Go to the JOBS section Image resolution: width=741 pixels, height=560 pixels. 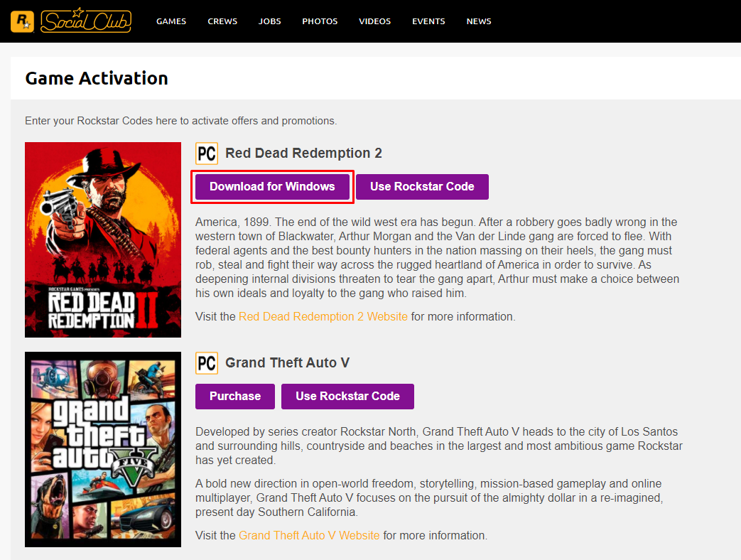(x=269, y=21)
